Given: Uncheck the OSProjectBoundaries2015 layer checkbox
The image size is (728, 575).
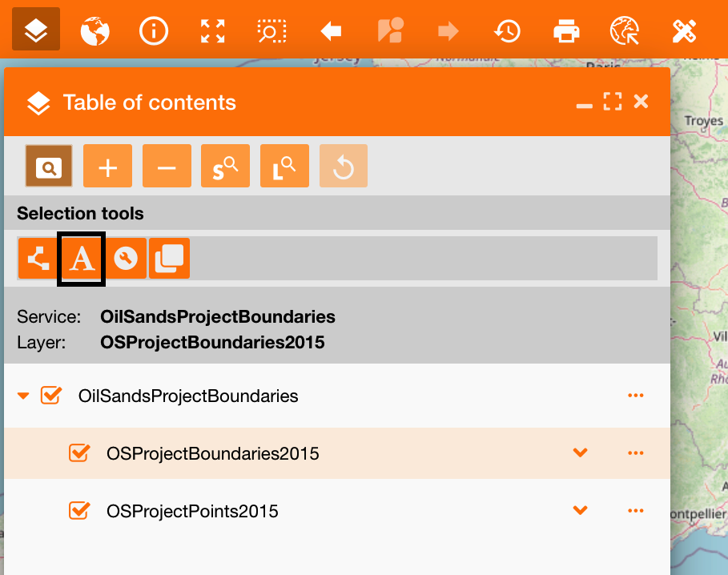Looking at the screenshot, I should pos(79,453).
